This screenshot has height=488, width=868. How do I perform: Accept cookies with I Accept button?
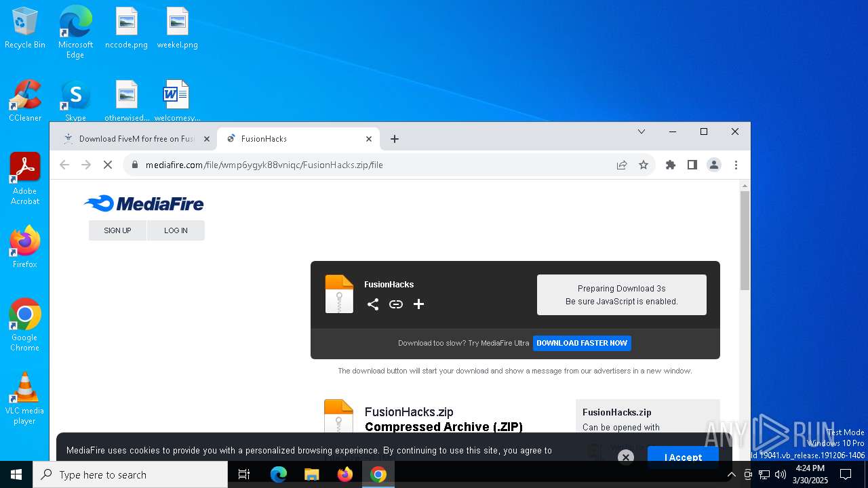pyautogui.click(x=683, y=457)
